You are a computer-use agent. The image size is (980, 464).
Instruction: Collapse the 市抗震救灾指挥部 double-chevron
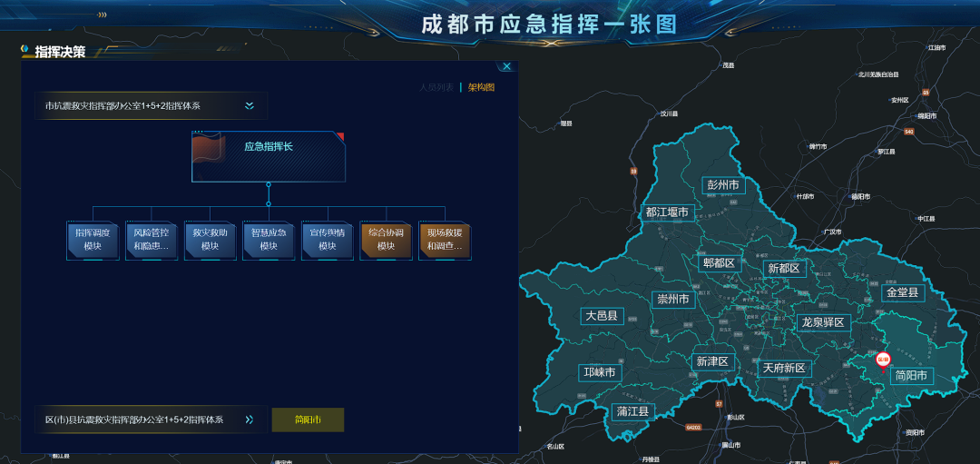250,106
